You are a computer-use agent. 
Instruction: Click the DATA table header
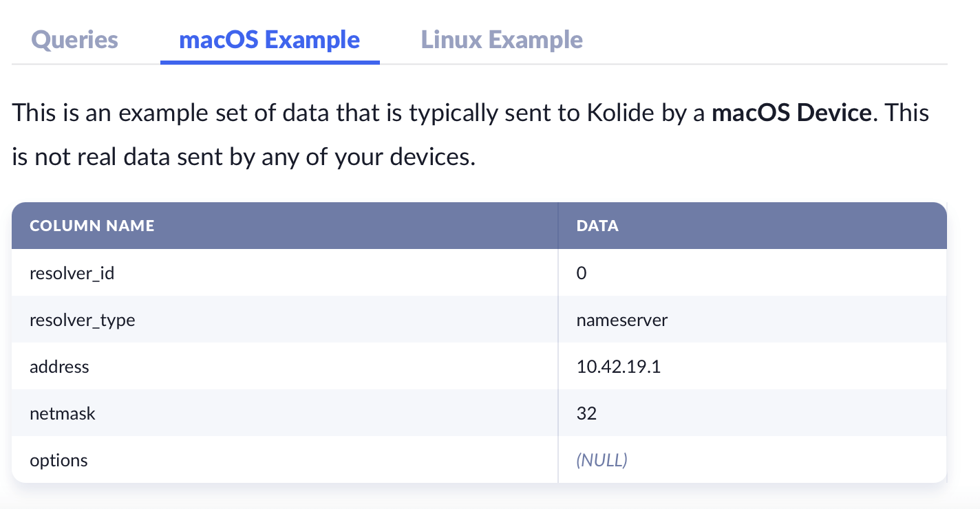(597, 226)
